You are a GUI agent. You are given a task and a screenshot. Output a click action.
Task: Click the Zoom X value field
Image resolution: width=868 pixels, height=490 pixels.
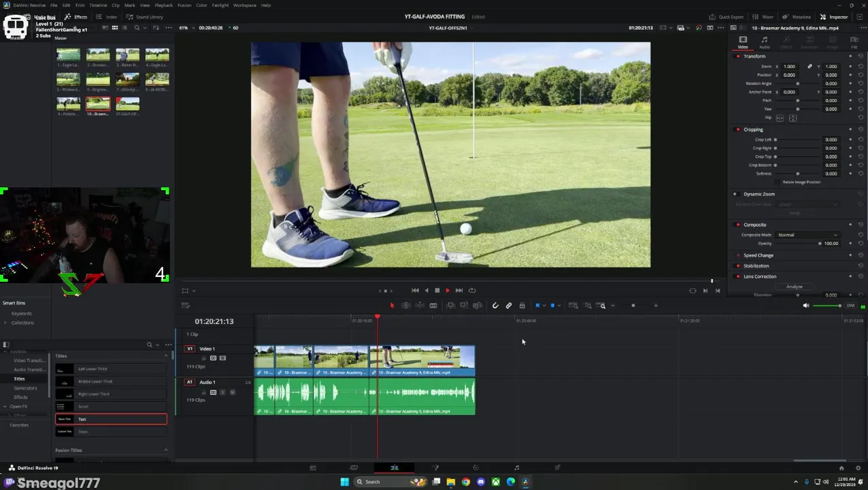[789, 66]
